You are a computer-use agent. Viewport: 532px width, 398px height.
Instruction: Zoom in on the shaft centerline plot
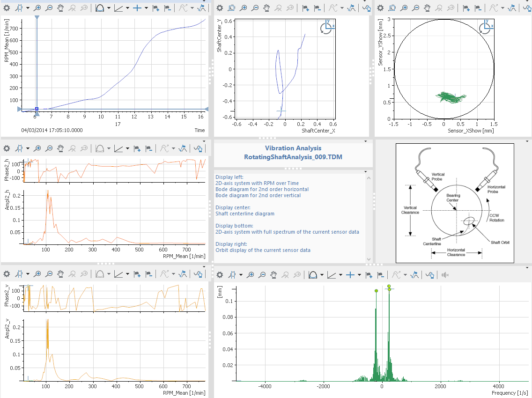tap(243, 8)
